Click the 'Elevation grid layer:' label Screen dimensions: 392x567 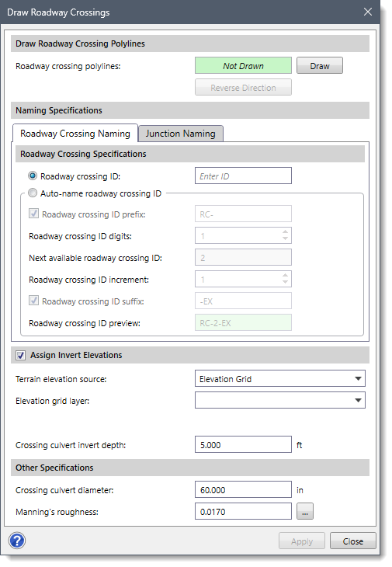coord(52,401)
